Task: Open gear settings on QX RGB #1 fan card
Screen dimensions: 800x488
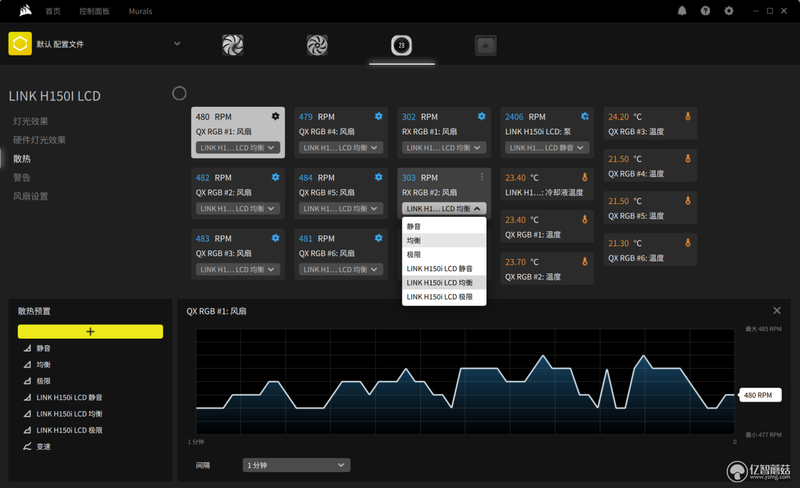Action: tap(276, 116)
